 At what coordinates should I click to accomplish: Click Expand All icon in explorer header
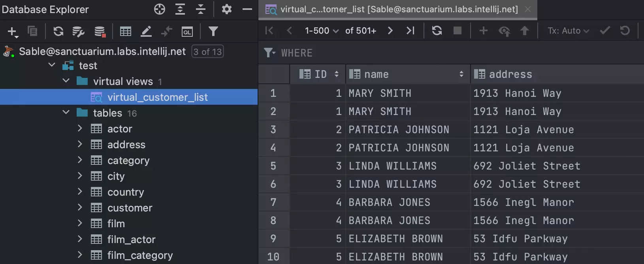[x=180, y=9]
